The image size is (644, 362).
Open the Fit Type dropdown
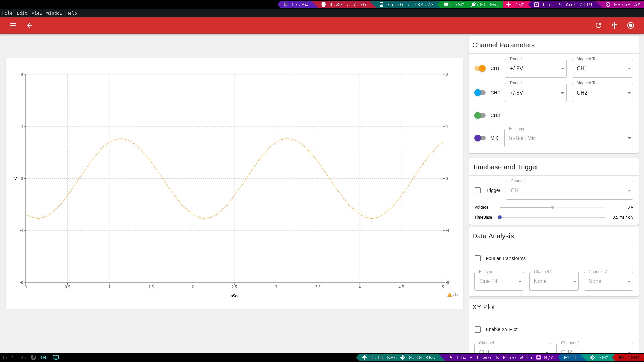point(499,281)
